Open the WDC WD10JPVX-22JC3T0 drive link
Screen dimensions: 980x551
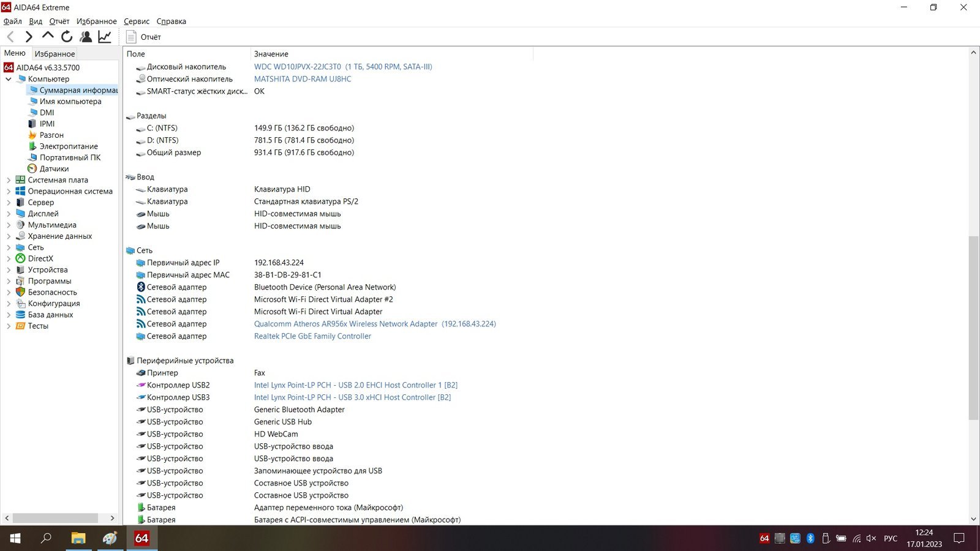click(343, 67)
